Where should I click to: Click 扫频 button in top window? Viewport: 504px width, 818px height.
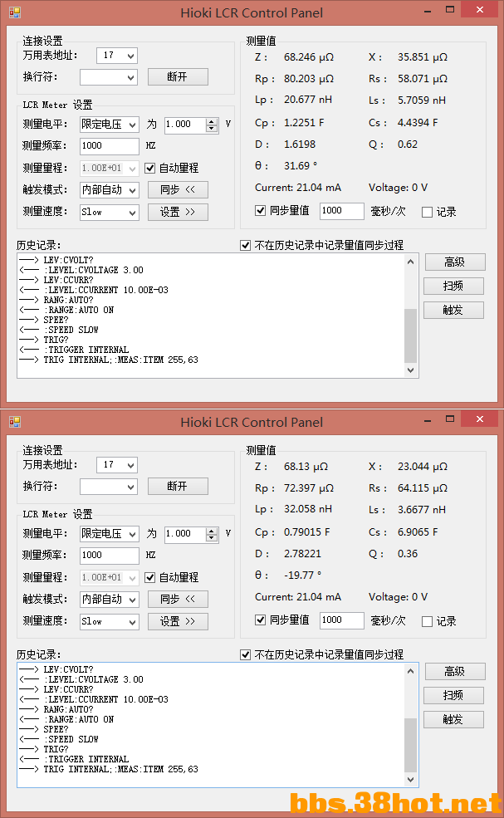click(x=454, y=286)
